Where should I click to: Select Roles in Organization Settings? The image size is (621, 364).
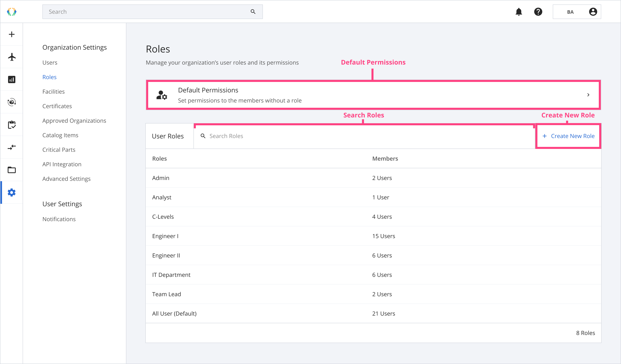tap(49, 77)
